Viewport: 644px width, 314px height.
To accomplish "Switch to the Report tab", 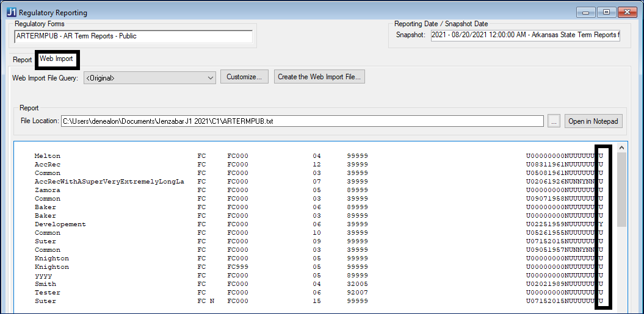I will coord(23,60).
